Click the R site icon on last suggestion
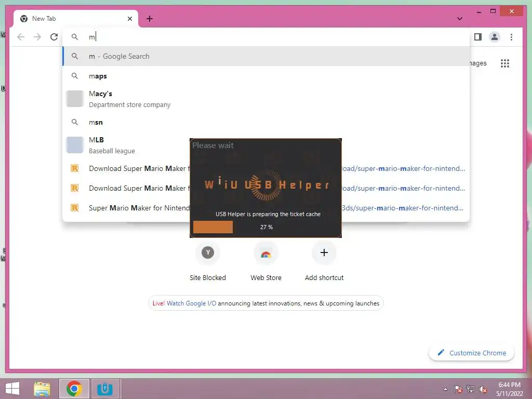The image size is (532, 399). (75, 208)
